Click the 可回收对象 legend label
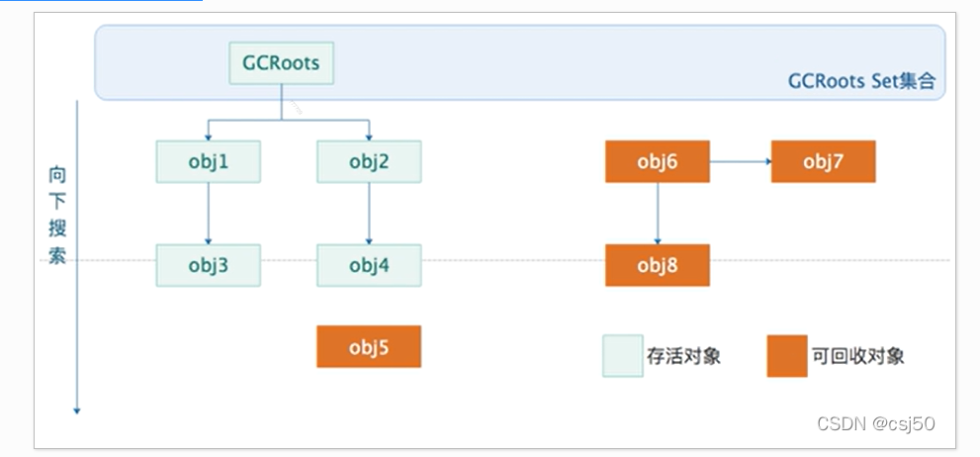 tap(857, 356)
